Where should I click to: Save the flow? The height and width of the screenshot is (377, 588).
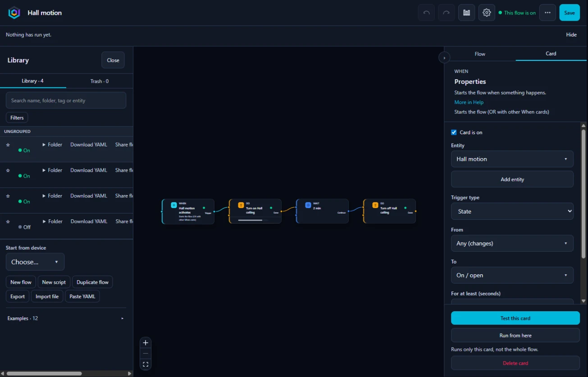coord(570,13)
